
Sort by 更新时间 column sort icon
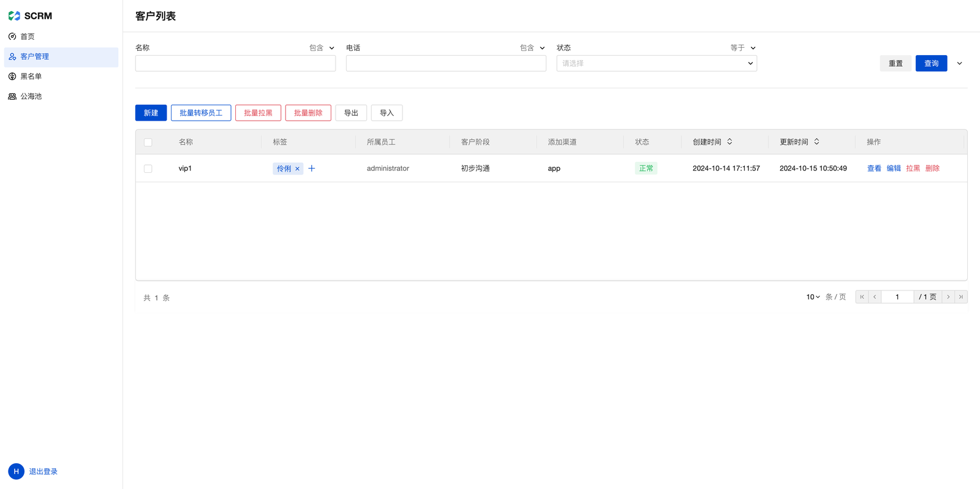[x=816, y=142]
